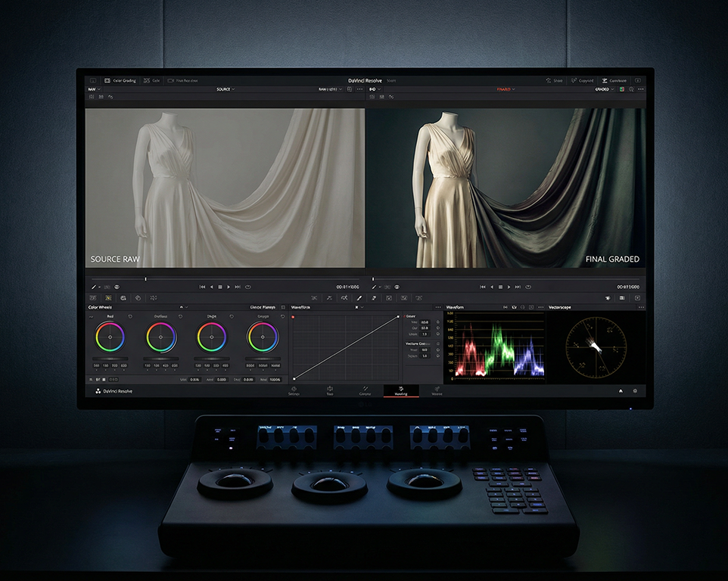
Task: Toggle the eye visibility icon in right viewer
Action: [397, 287]
